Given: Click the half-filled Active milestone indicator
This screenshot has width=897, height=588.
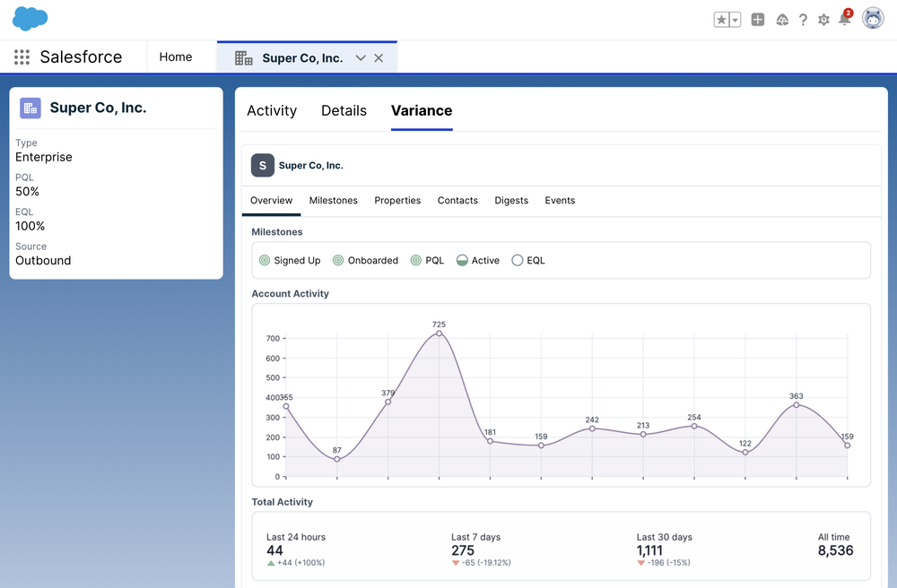Looking at the screenshot, I should click(462, 261).
